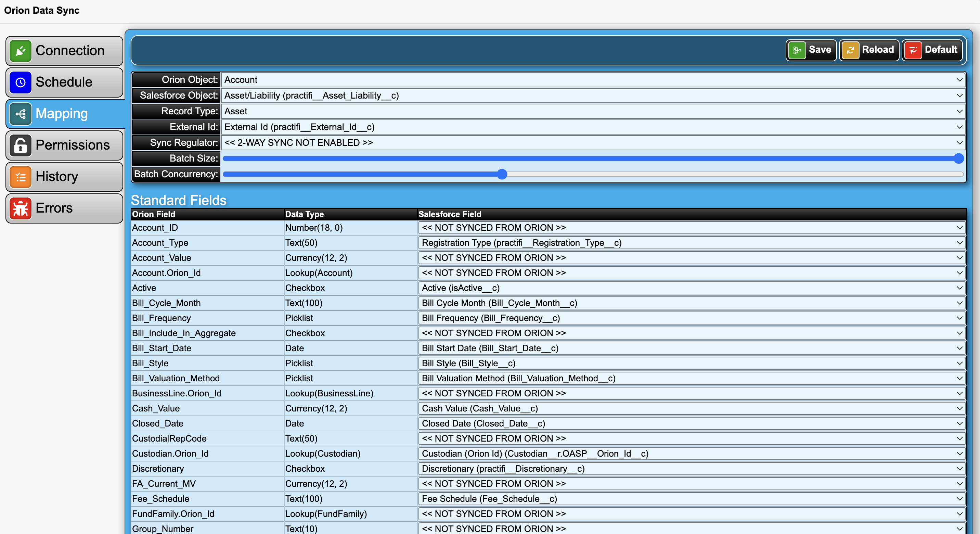This screenshot has width=980, height=534.
Task: Click the orange Reload arrows icon
Action: 850,50
